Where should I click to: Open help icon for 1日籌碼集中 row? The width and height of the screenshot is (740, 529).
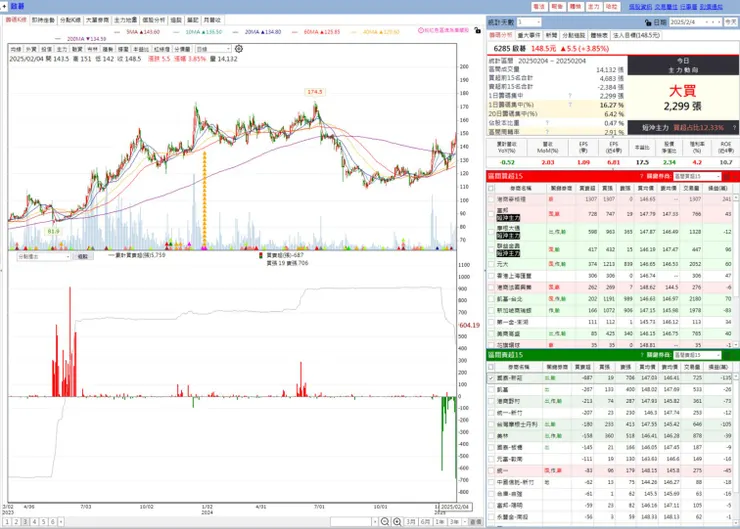pyautogui.click(x=570, y=96)
